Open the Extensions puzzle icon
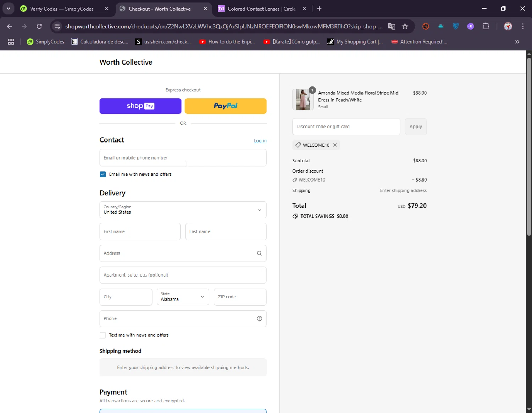Viewport: 532px width, 413px height. 486,26
